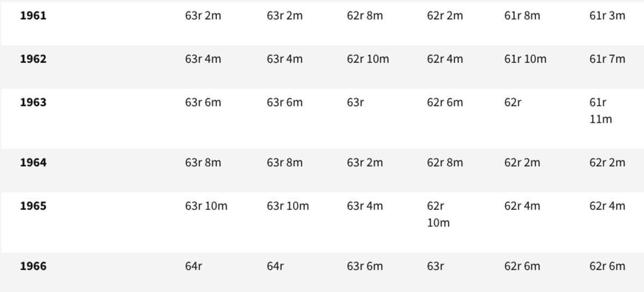Click the 1961 row header
The width and height of the screenshot is (644, 292).
[33, 16]
